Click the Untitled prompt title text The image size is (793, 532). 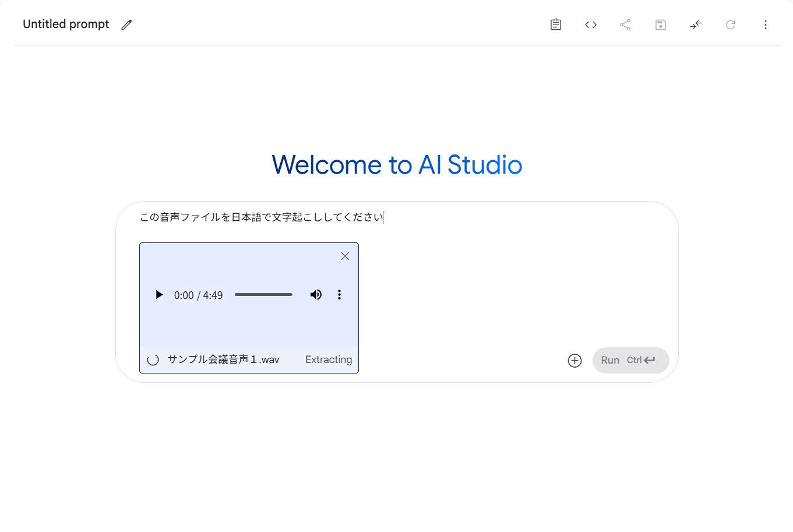[66, 24]
